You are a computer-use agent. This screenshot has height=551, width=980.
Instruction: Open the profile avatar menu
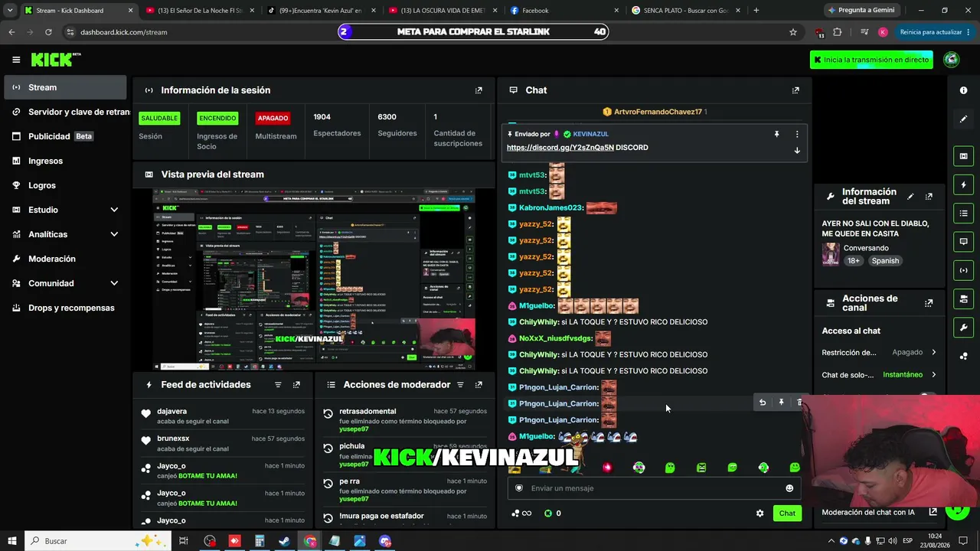[x=952, y=60]
